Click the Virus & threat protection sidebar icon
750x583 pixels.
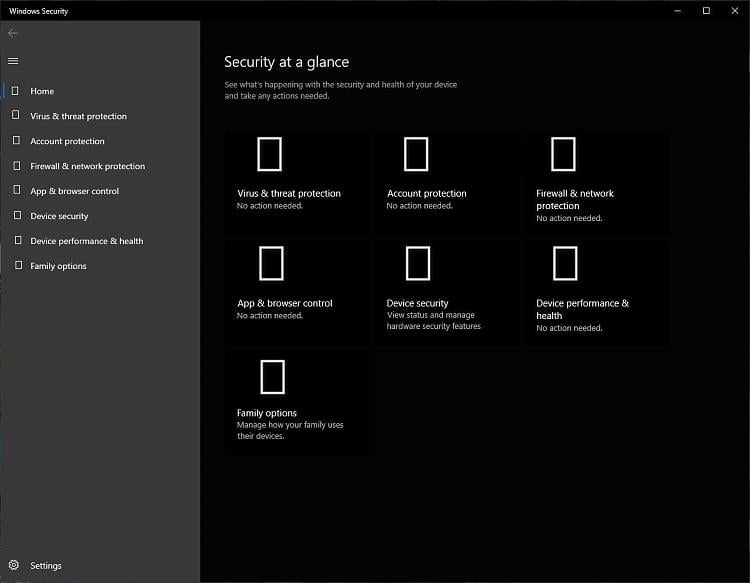tap(16, 115)
